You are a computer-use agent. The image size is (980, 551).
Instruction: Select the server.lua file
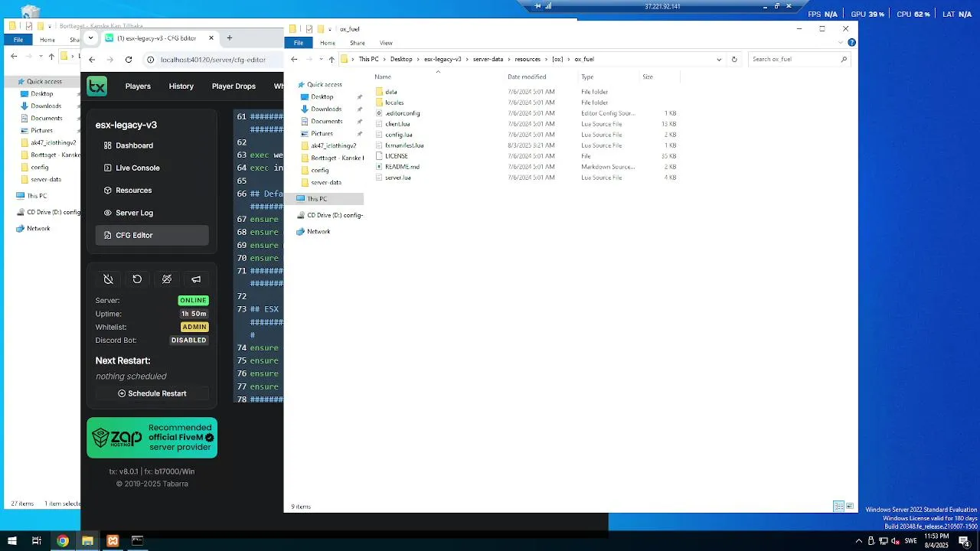coord(397,178)
